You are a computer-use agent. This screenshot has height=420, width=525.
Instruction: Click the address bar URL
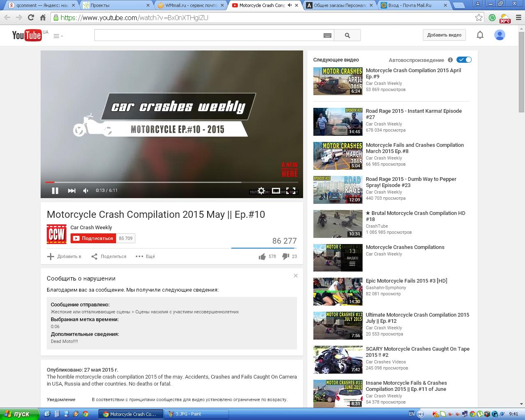(x=135, y=18)
